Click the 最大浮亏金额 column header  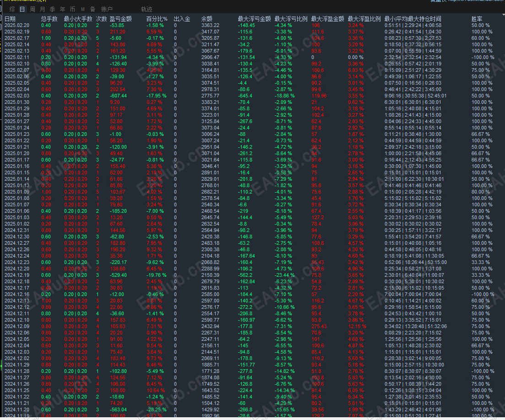[x=255, y=19]
